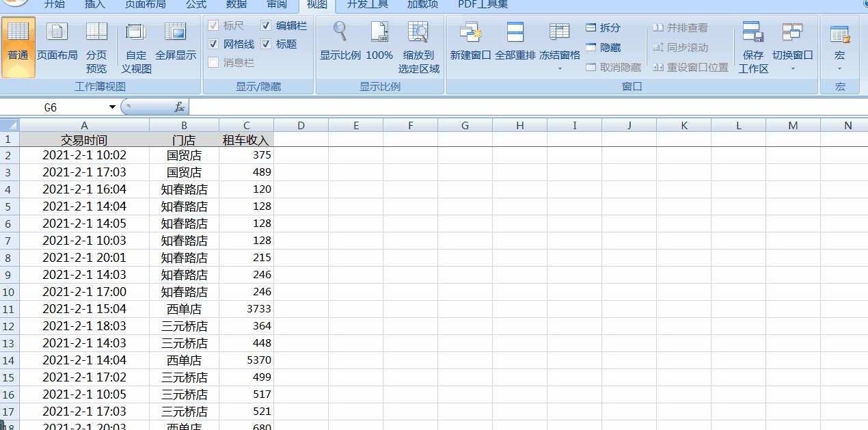The image size is (868, 430).
Task: Click Arrange All windows (全部重排)
Action: pos(515,41)
